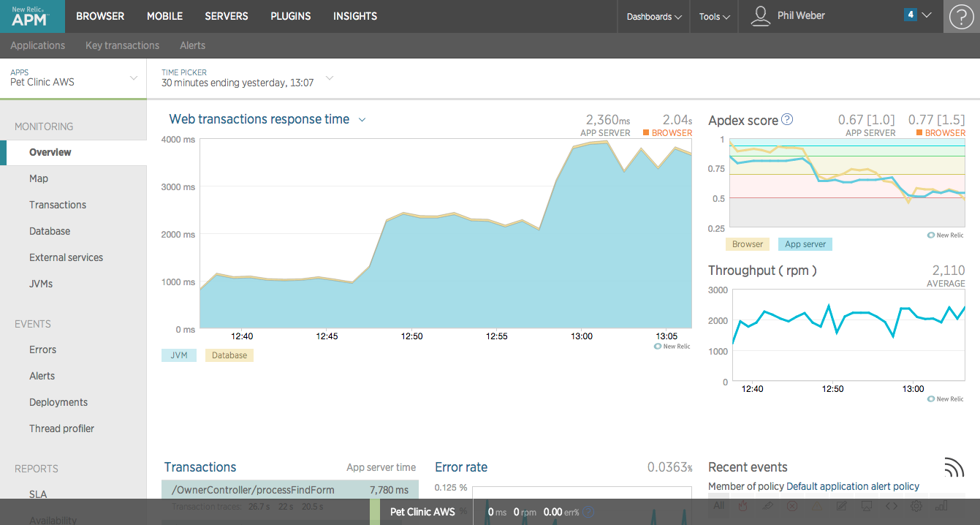
Task: Click the 2.04 s browser value
Action: pyautogui.click(x=677, y=119)
